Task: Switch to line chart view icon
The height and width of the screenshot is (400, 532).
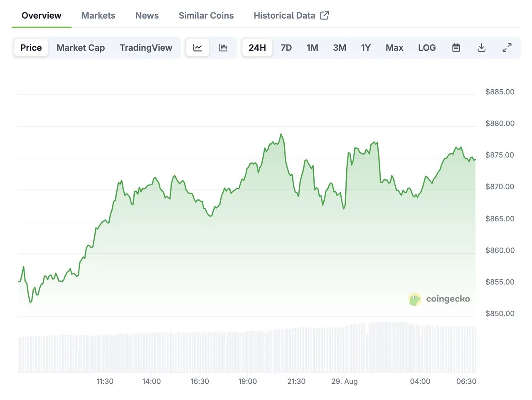Action: click(197, 48)
